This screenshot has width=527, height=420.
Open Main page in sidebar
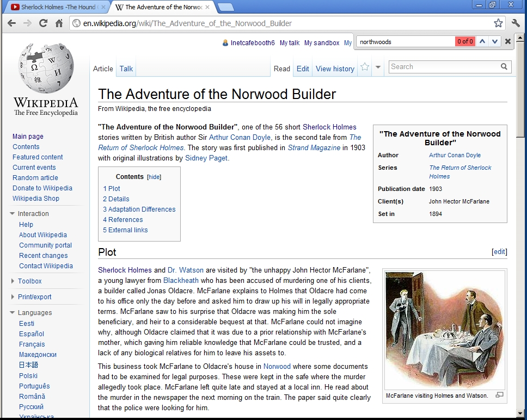tap(28, 137)
